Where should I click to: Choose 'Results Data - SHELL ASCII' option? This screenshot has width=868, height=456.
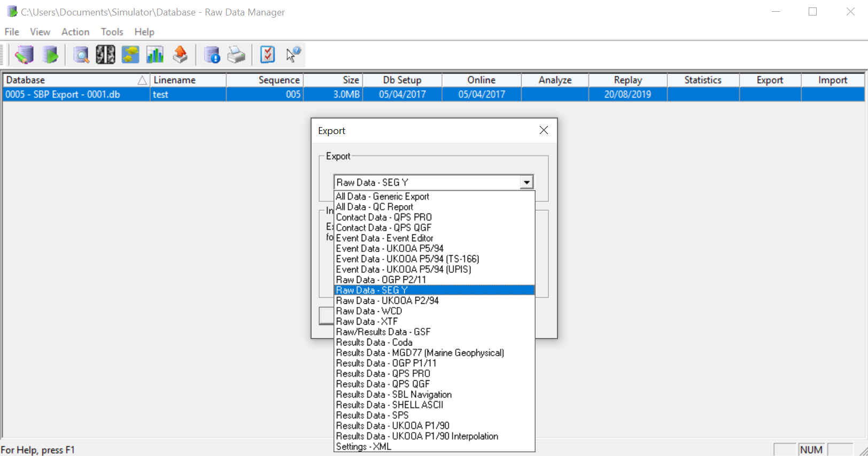pyautogui.click(x=389, y=405)
